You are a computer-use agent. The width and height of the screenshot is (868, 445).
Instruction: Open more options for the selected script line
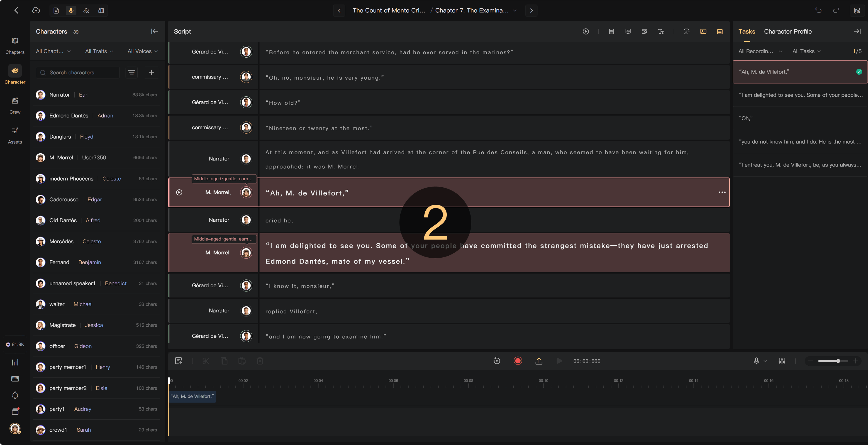point(722,192)
